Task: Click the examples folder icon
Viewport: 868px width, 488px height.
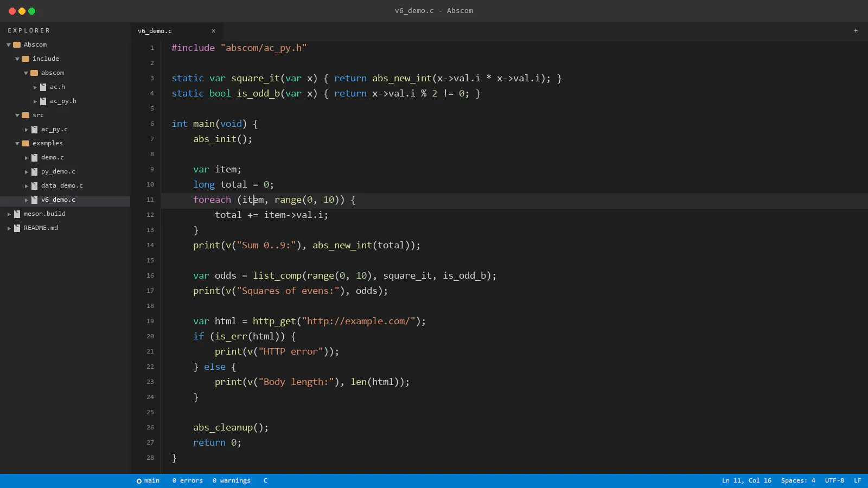Action: pyautogui.click(x=25, y=143)
